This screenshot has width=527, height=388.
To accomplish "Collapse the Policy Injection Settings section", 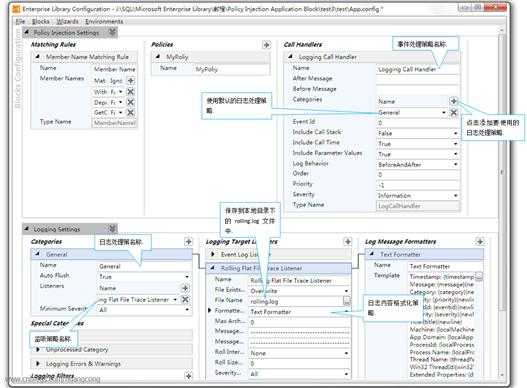I will pyautogui.click(x=26, y=32).
